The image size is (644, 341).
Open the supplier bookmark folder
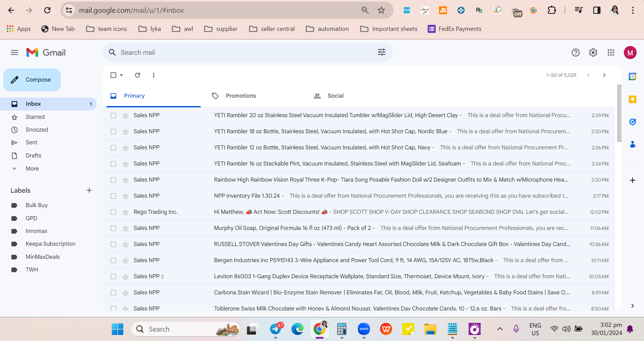pyautogui.click(x=221, y=29)
